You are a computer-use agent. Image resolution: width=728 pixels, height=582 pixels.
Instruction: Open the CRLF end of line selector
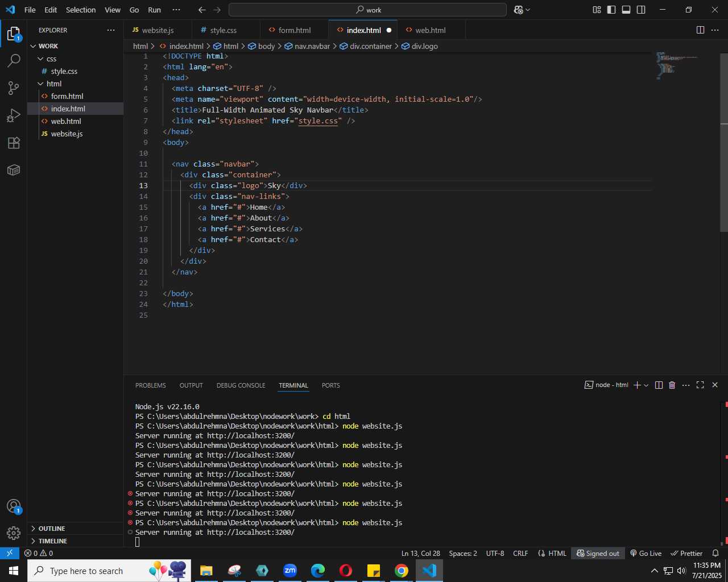point(520,553)
